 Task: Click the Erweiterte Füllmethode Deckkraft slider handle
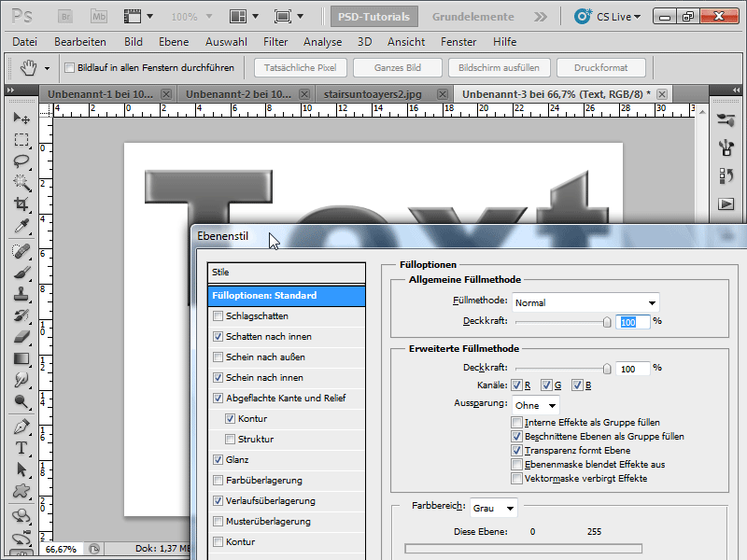pyautogui.click(x=606, y=369)
